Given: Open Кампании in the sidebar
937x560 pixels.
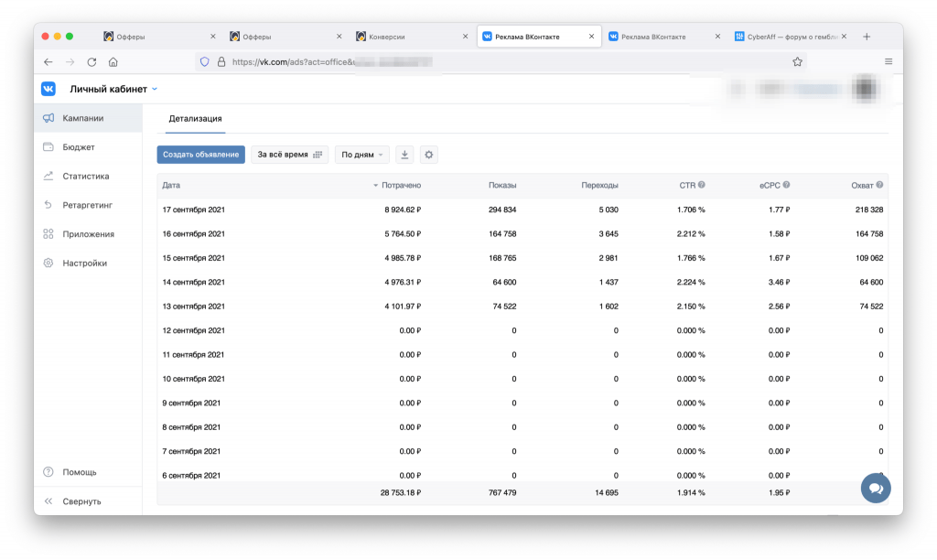Looking at the screenshot, I should (x=88, y=118).
